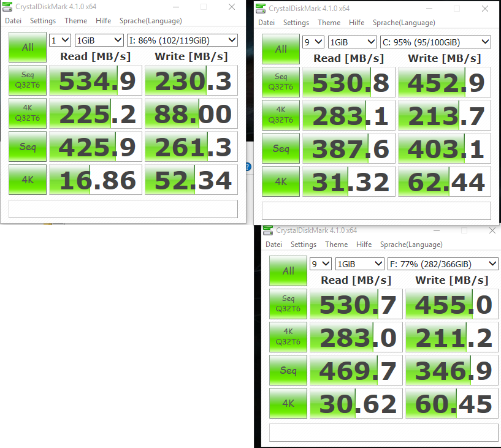Select the 16.86 4K read result
This screenshot has height=448, width=501.
[96, 180]
